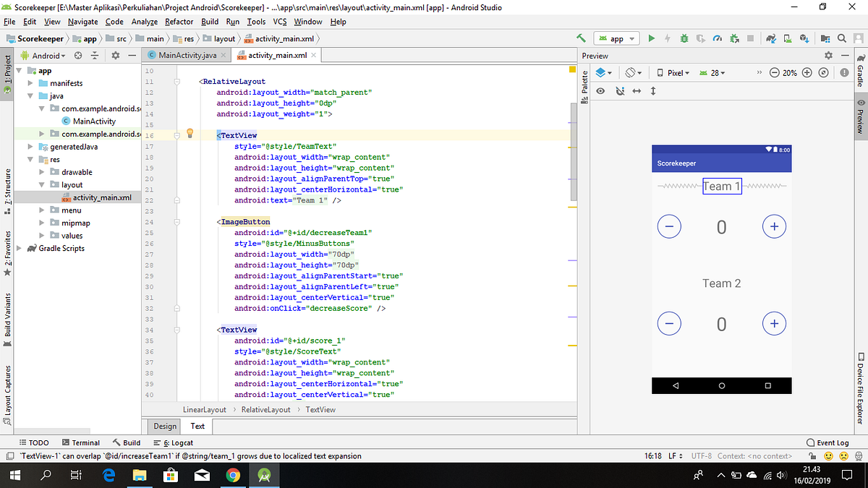Screen dimensions: 868x488
Task: Toggle preview view options eye icon
Action: 600,91
